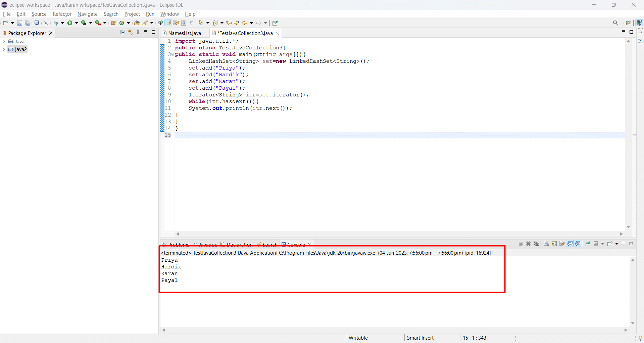644x343 pixels.
Task: Start debugging with the bug icon
Action: click(x=56, y=23)
